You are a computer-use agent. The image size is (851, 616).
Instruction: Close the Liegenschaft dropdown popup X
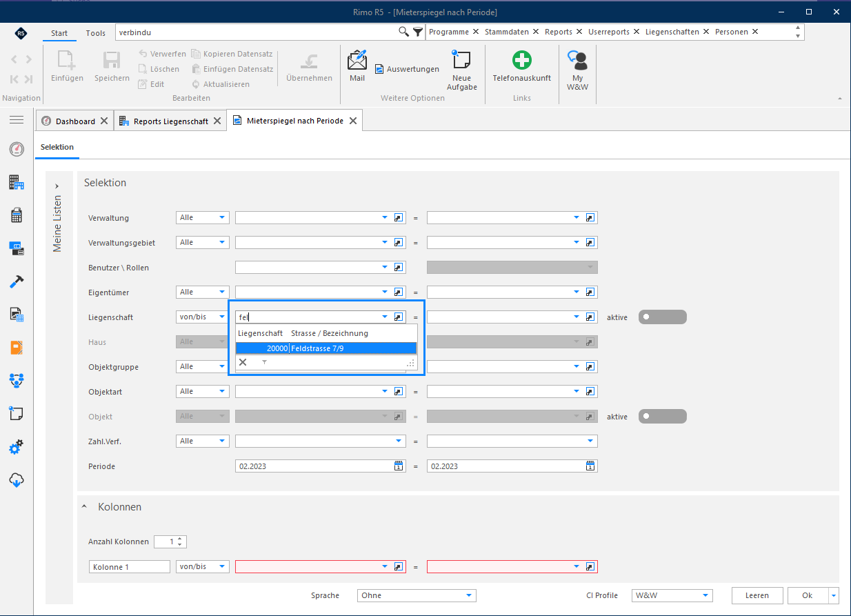coord(243,361)
